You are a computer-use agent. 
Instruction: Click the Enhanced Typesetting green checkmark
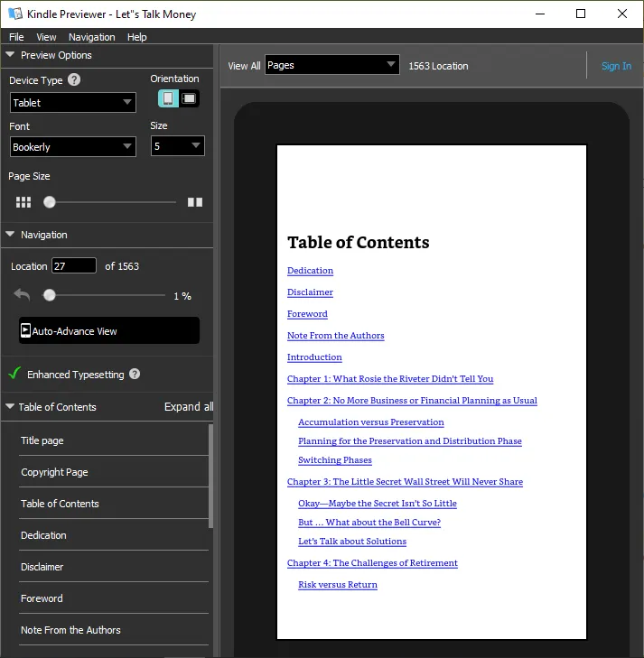[x=14, y=373]
